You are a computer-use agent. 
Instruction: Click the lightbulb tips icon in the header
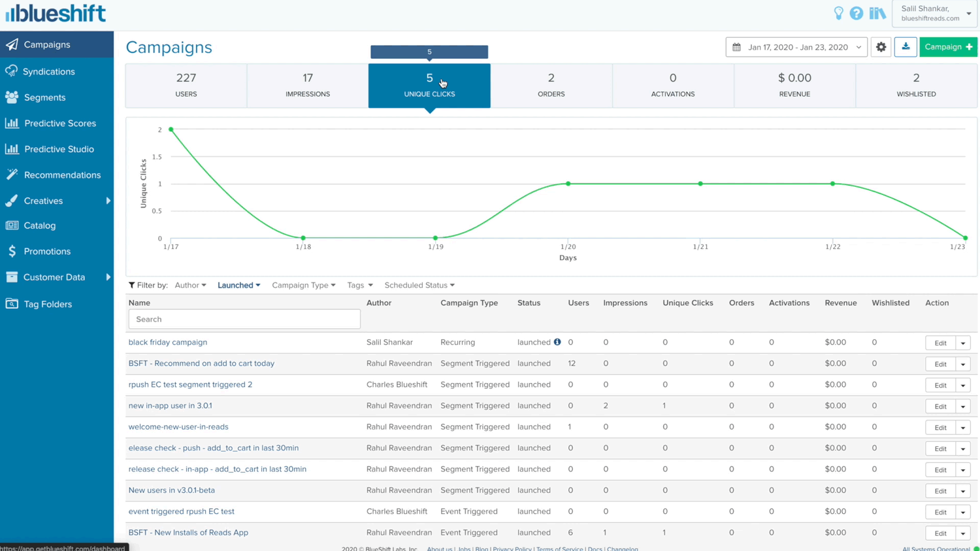click(x=838, y=13)
